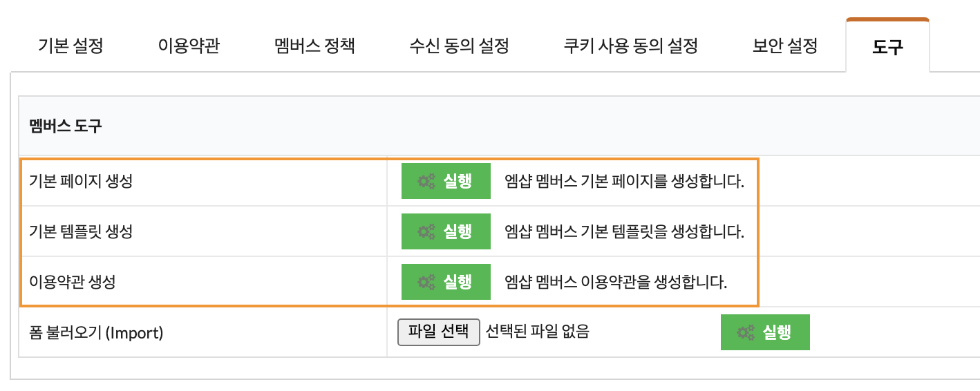Execute the 기본 템플릿 생성 실행 button
Image resolution: width=980 pixels, height=391 pixels.
click(446, 231)
